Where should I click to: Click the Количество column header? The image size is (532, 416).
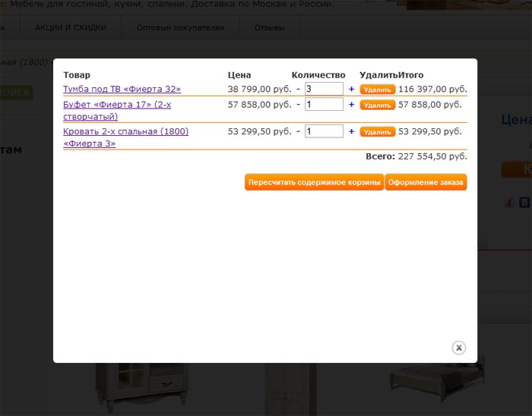[x=318, y=75]
